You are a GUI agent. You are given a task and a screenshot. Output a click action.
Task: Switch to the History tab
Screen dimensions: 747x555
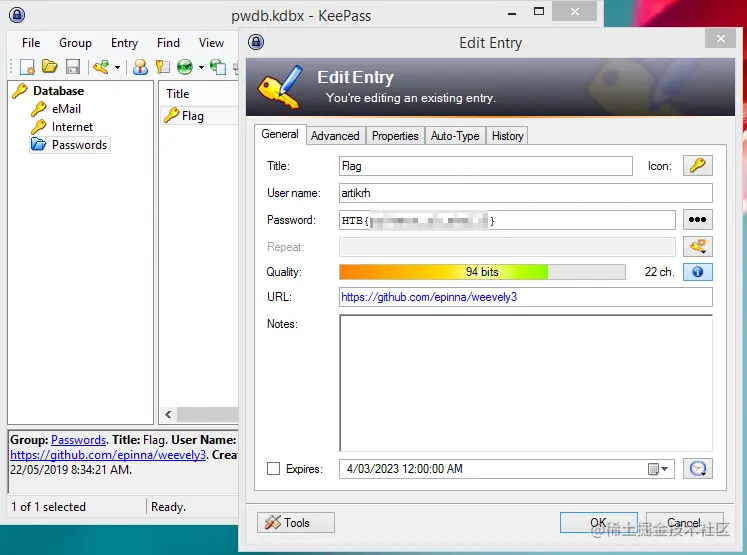coord(507,136)
